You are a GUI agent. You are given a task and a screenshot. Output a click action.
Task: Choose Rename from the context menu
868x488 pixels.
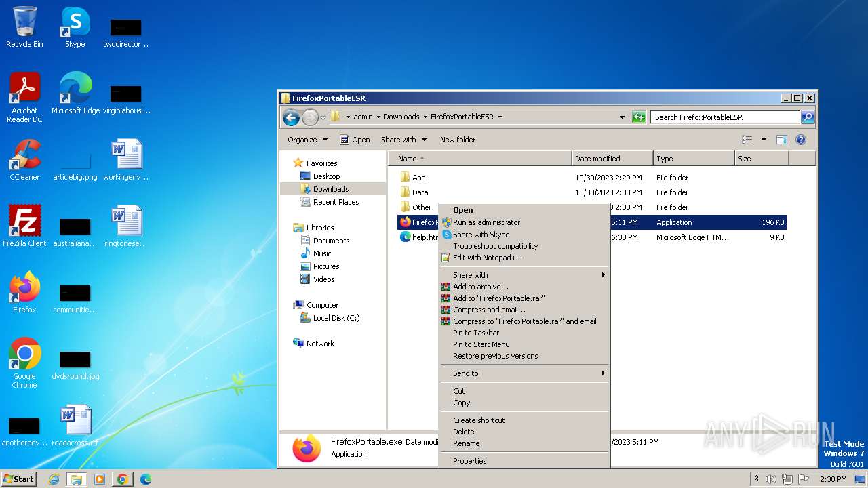coord(524,443)
